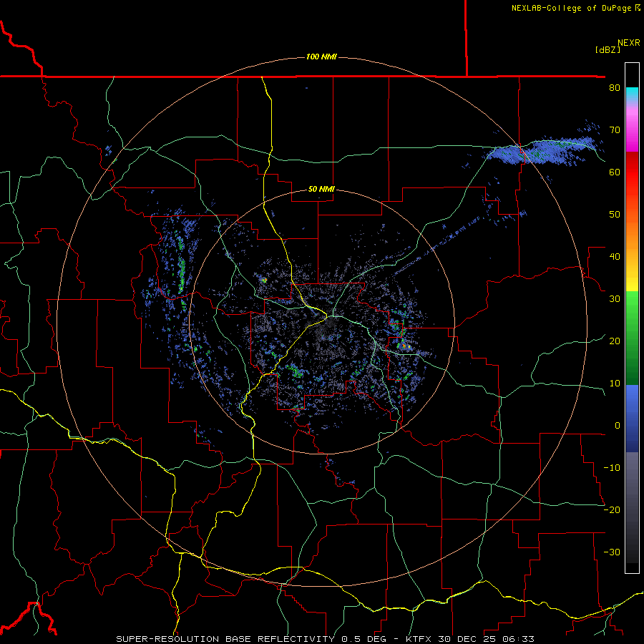Click the yellow-orange segment of the color bar
The height and width of the screenshot is (644, 644).
click(x=632, y=263)
